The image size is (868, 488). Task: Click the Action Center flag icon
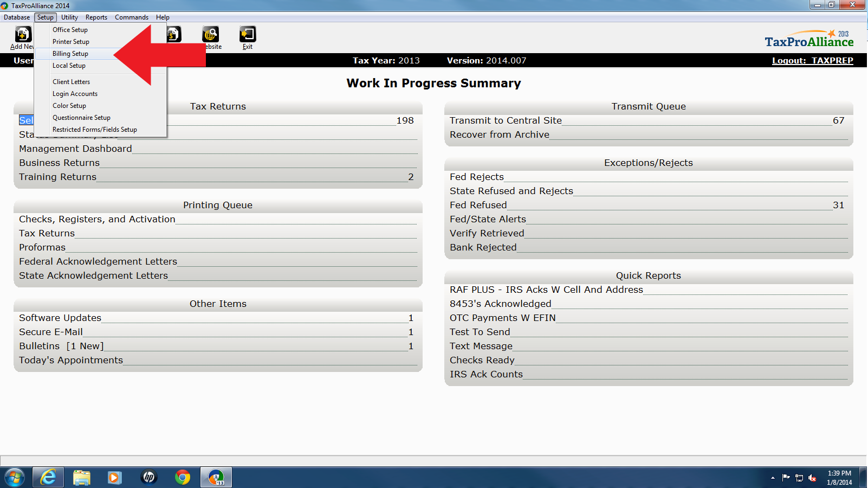786,478
